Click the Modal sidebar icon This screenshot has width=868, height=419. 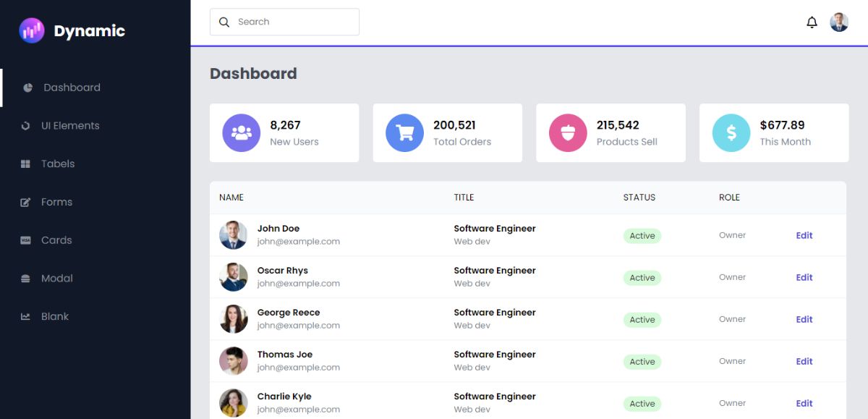tap(26, 279)
